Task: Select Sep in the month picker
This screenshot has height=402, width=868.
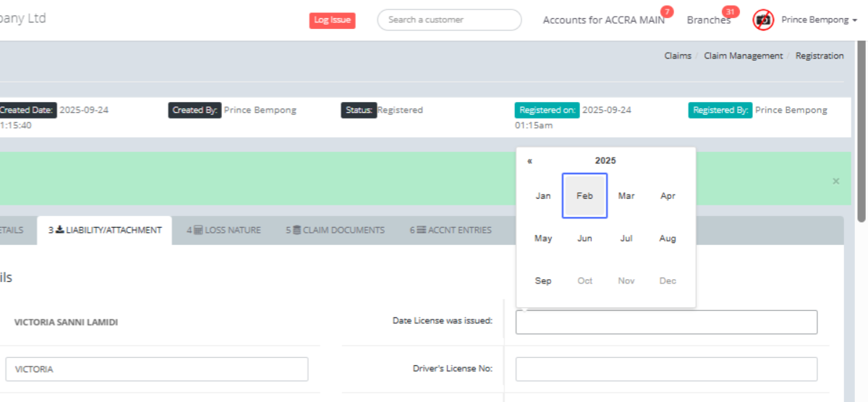Action: [543, 281]
